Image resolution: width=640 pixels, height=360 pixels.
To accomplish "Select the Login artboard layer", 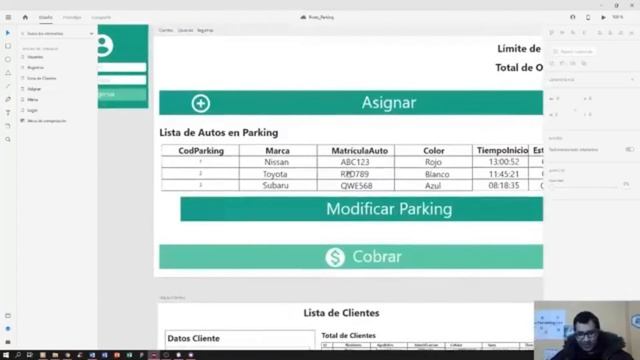I will (32, 110).
